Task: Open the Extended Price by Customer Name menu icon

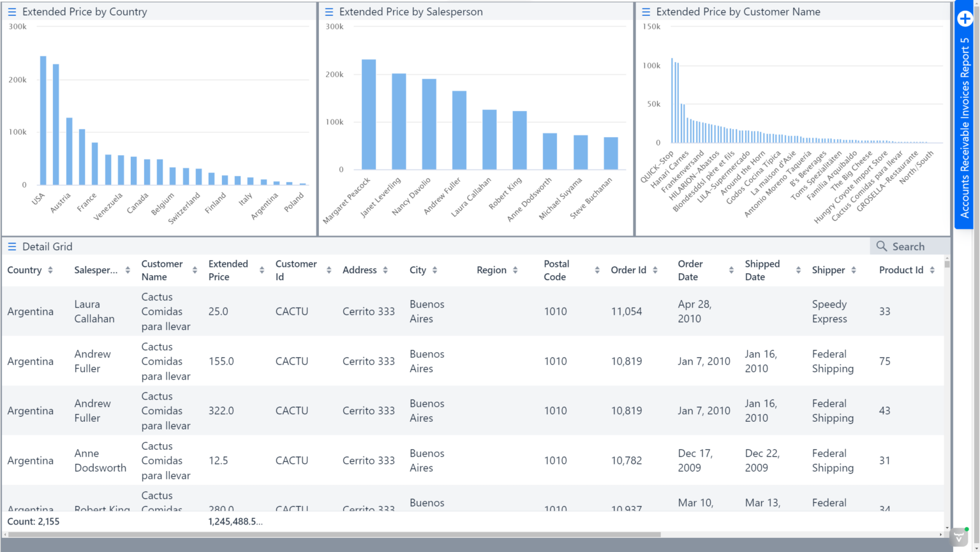Action: (x=646, y=12)
